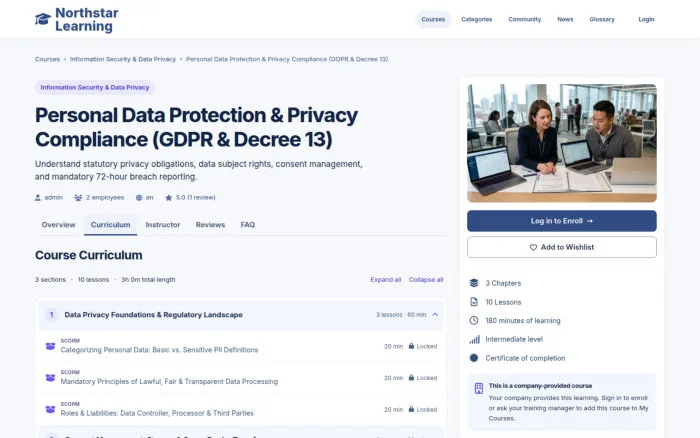Screen dimensions: 700x438
Task: Click the Login link
Action: click(x=646, y=20)
